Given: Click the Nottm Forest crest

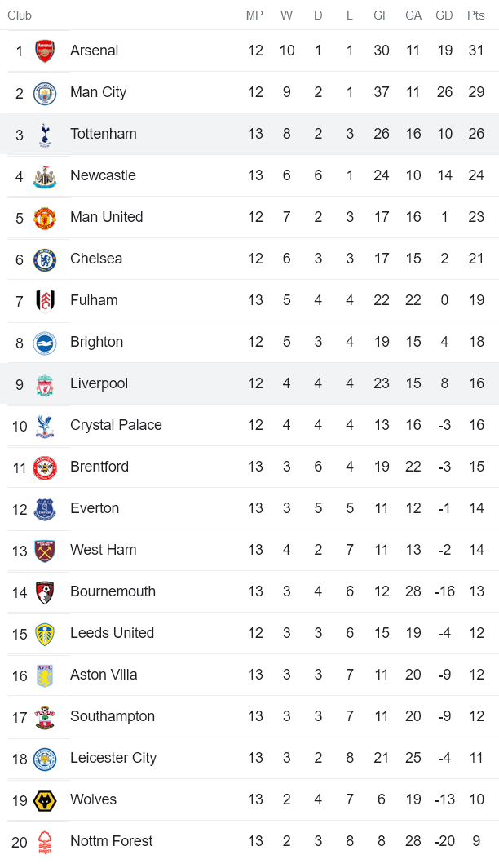Looking at the screenshot, I should pos(45,842).
